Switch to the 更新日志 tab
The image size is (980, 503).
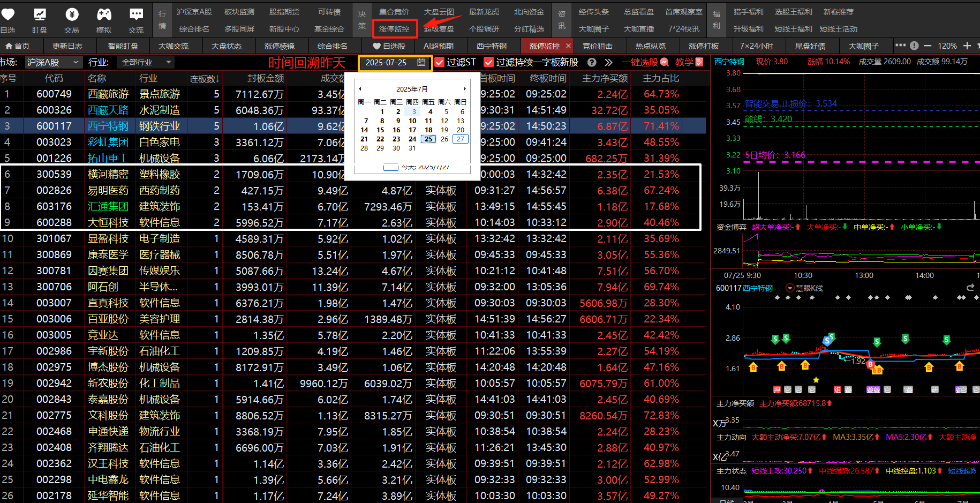(x=67, y=46)
